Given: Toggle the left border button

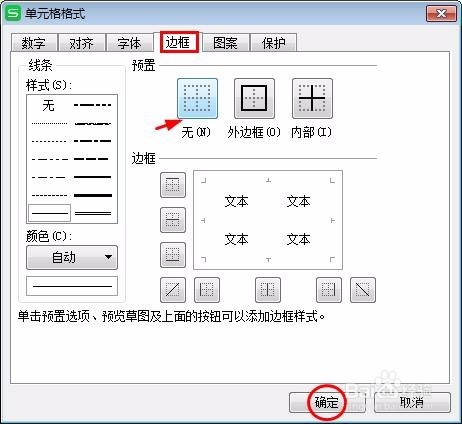Looking at the screenshot, I should click(x=207, y=290).
